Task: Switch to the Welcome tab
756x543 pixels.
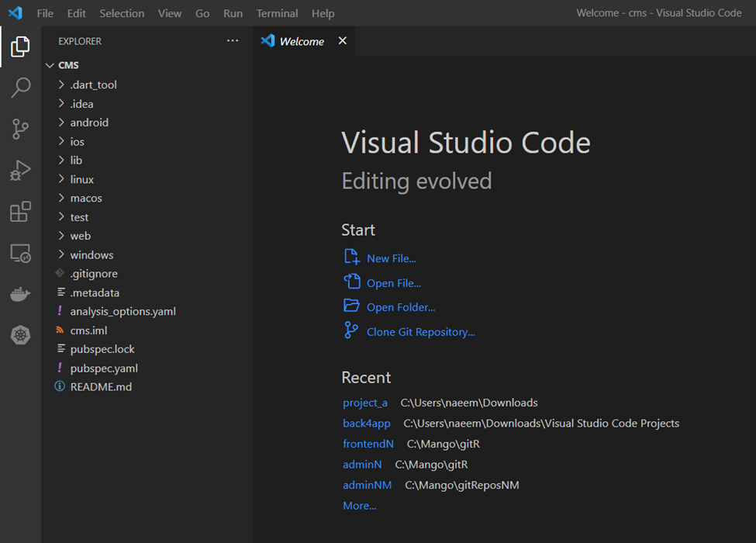Action: tap(301, 41)
